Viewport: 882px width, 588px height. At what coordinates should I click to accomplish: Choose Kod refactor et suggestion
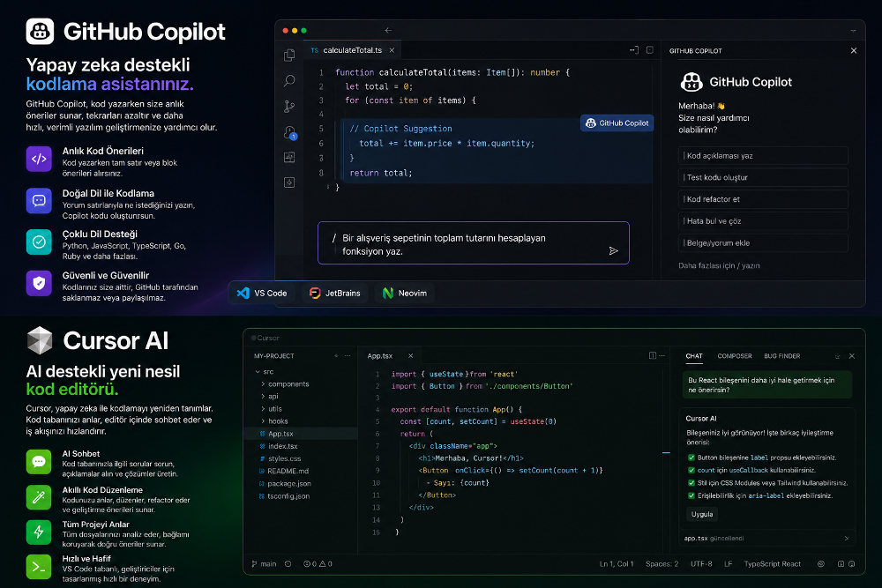(x=763, y=199)
